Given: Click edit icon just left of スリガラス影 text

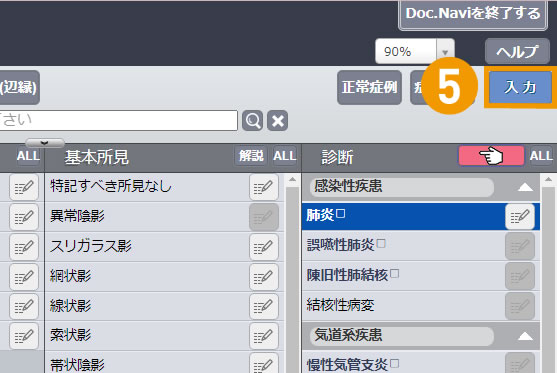Looking at the screenshot, I should [x=24, y=247].
